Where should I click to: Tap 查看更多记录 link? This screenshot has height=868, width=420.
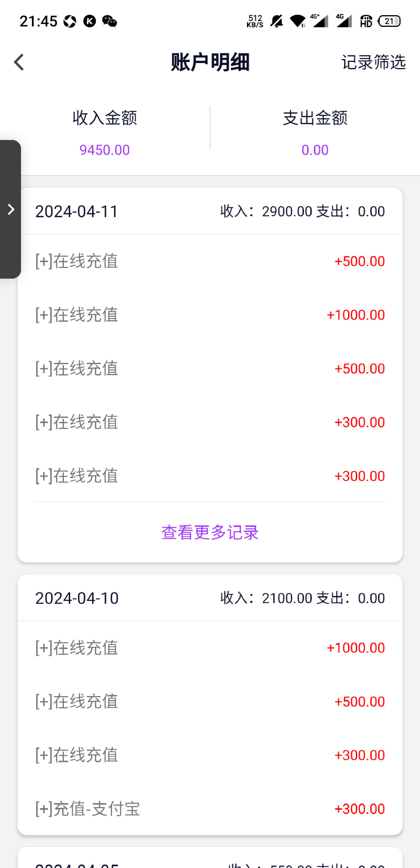[210, 532]
